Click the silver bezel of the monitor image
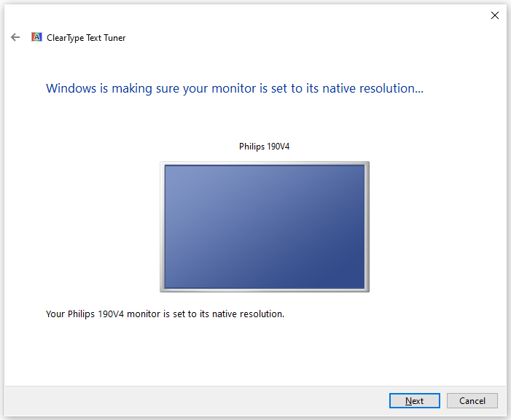 click(162, 226)
